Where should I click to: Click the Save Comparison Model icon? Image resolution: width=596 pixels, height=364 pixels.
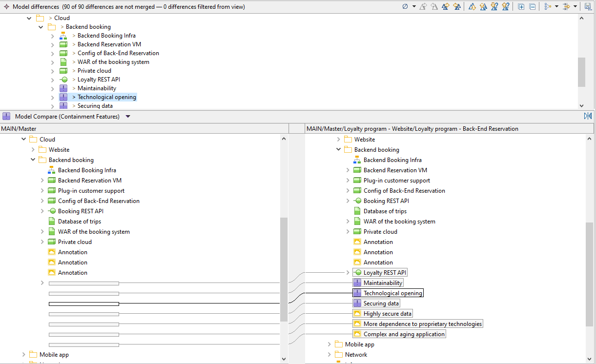tap(588, 7)
